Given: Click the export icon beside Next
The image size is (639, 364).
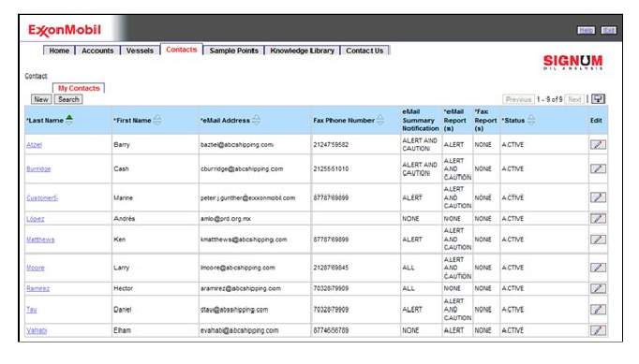Looking at the screenshot, I should tap(599, 99).
